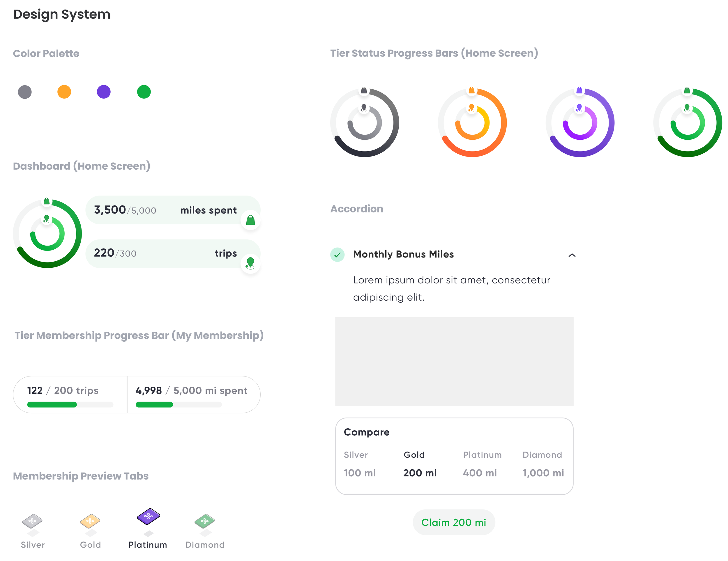Click the Color Palette section heading
This screenshot has width=728, height=561.
pyautogui.click(x=46, y=54)
